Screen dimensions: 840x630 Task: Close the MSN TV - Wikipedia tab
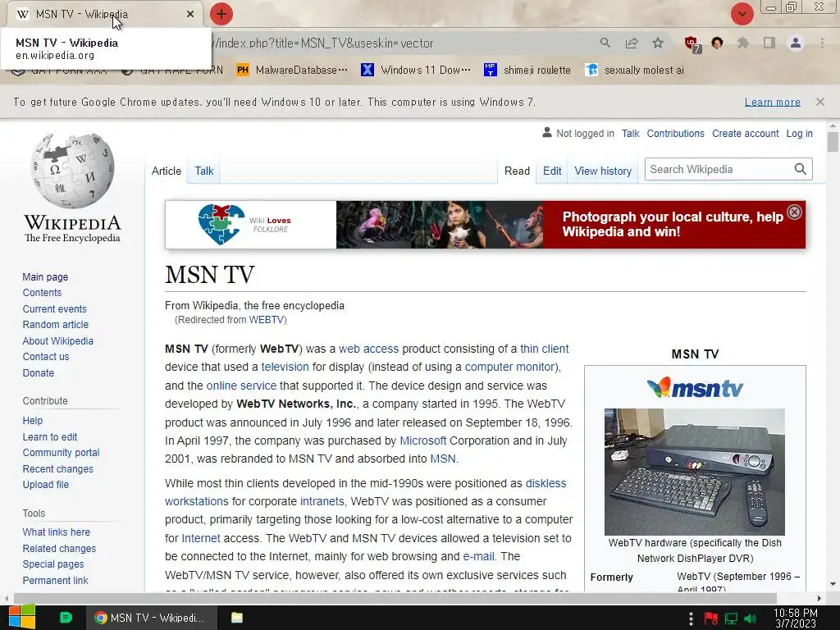point(190,14)
